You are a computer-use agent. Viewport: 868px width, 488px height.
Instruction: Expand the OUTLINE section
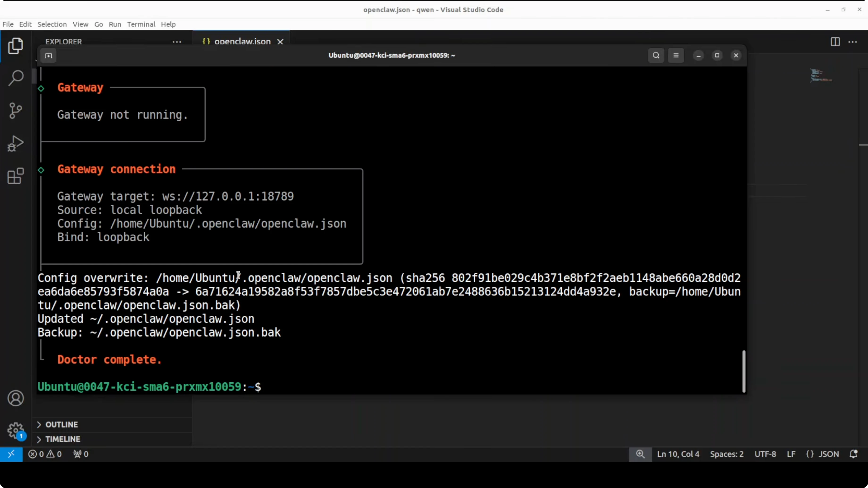[x=62, y=424]
